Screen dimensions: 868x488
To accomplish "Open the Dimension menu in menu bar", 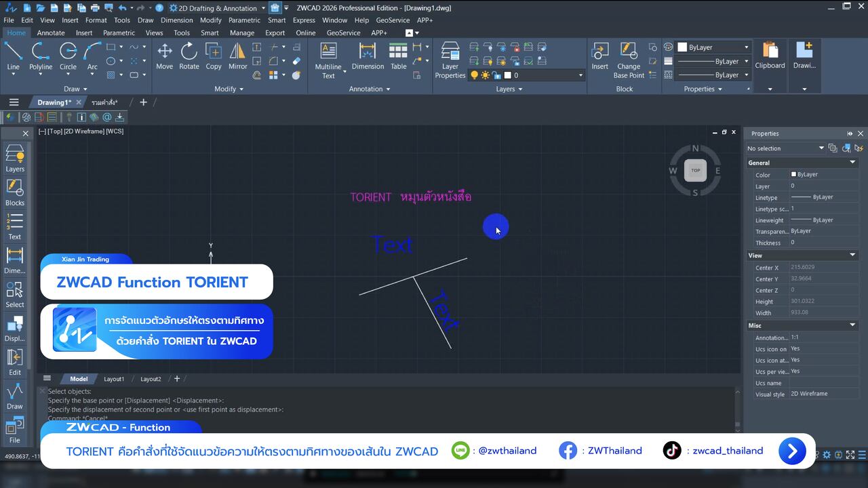I will pos(176,20).
